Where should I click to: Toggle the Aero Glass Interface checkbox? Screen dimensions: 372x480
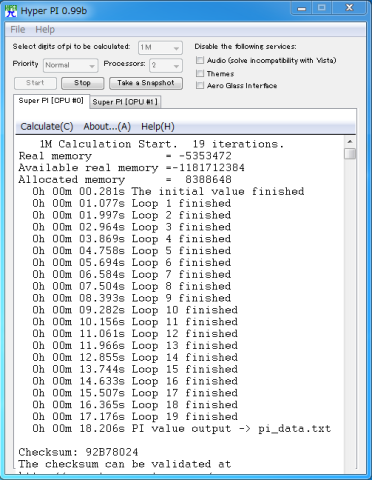(x=200, y=86)
